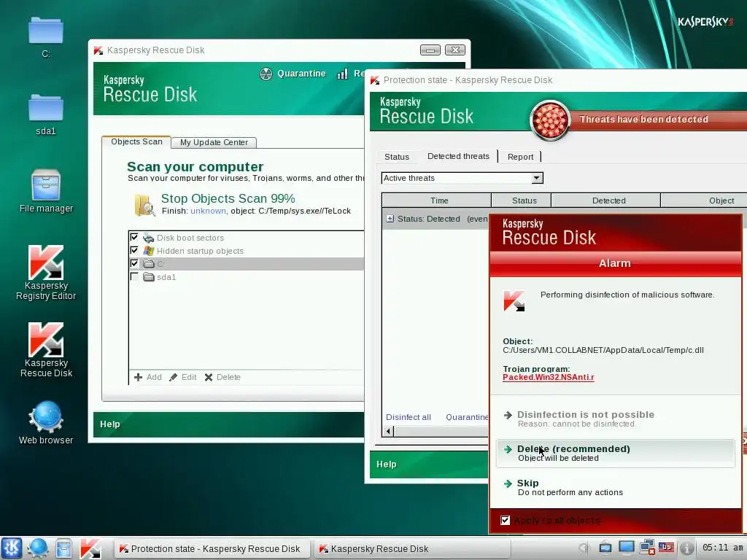Click Delete below scan objects list

(222, 377)
